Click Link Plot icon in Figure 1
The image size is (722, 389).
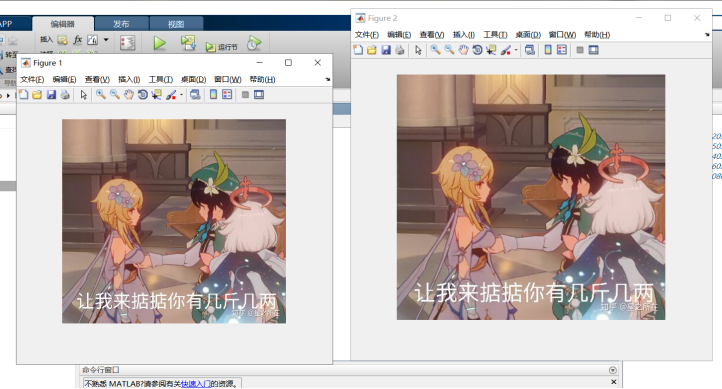coord(195,95)
